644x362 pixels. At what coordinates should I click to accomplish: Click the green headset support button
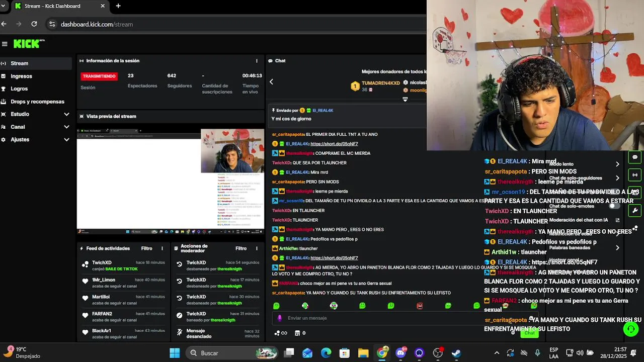pyautogui.click(x=630, y=329)
